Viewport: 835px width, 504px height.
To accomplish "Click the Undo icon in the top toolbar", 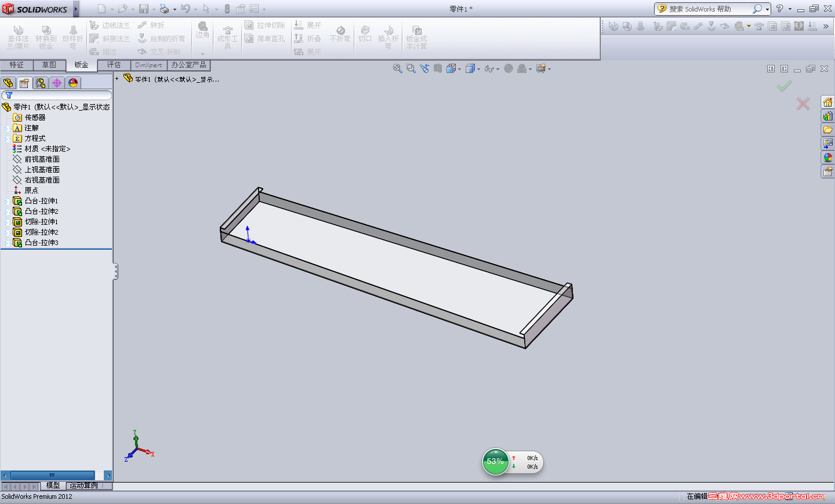I will click(x=186, y=9).
